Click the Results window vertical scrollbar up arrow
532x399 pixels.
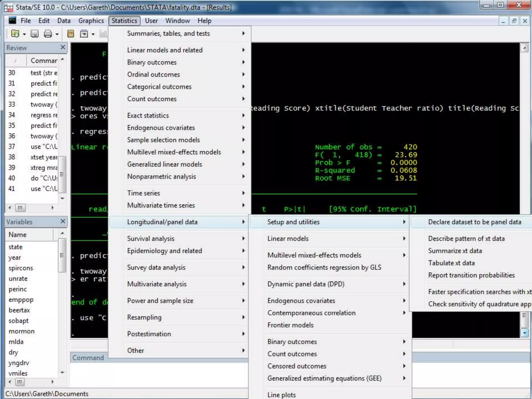(524, 48)
